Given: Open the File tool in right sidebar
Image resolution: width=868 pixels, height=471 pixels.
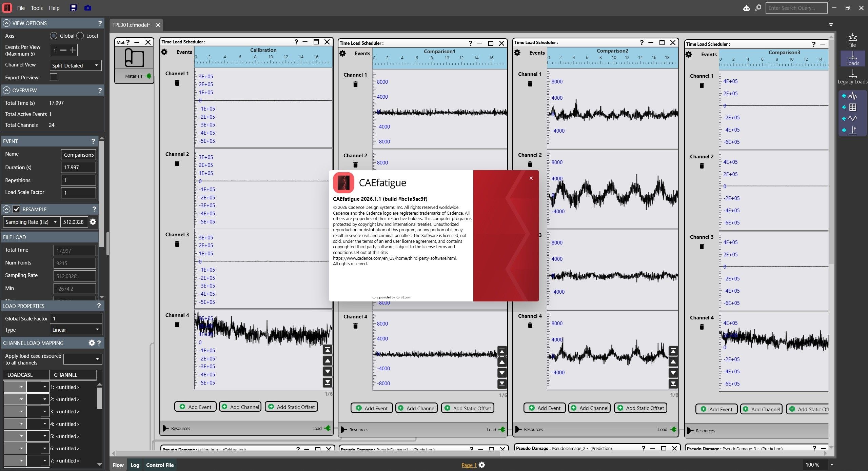Looking at the screenshot, I should click(x=852, y=40).
